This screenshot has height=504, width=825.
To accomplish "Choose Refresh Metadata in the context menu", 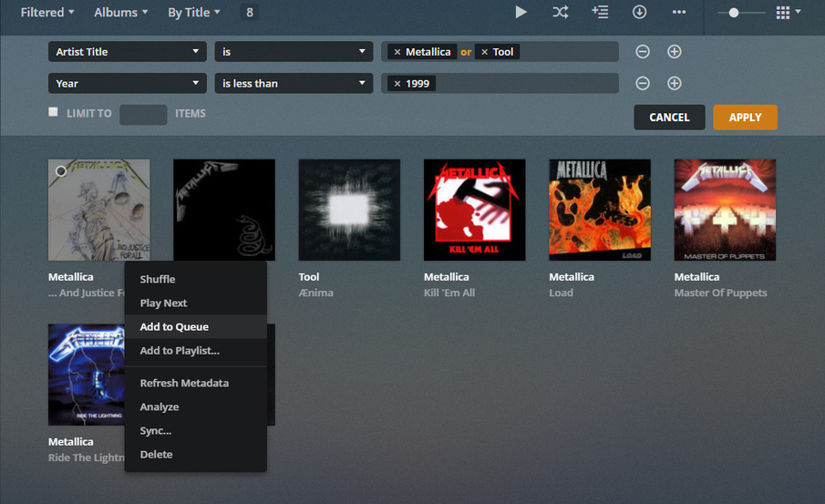I will coord(196,383).
